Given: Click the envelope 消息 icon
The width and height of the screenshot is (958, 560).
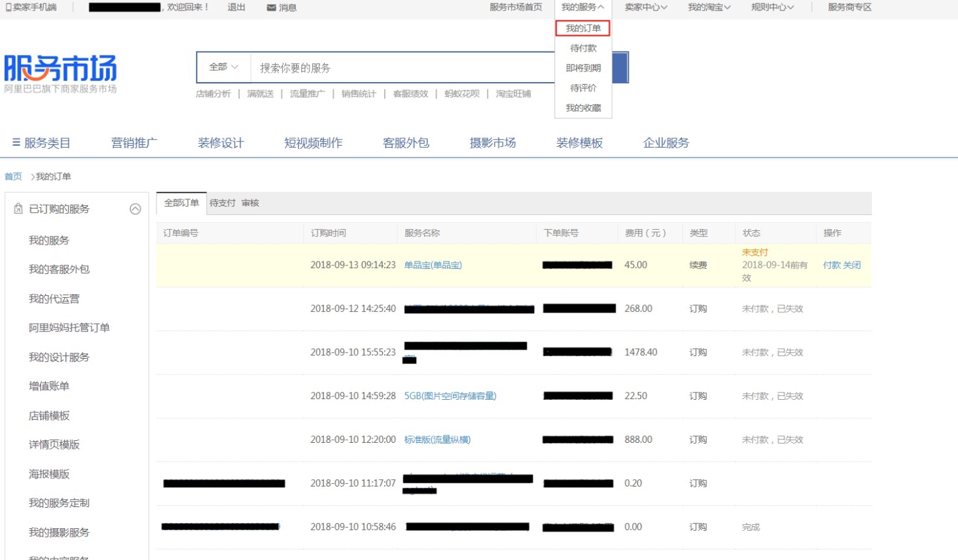Looking at the screenshot, I should [x=271, y=7].
